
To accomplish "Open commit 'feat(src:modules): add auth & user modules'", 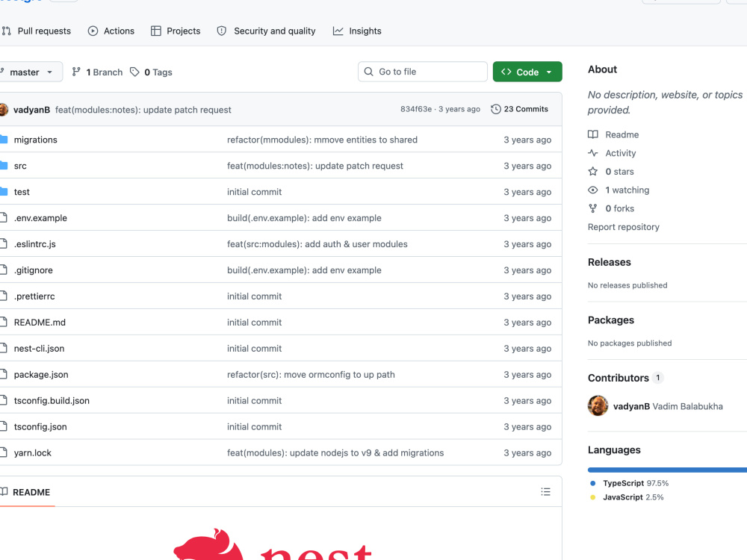I will pos(317,244).
